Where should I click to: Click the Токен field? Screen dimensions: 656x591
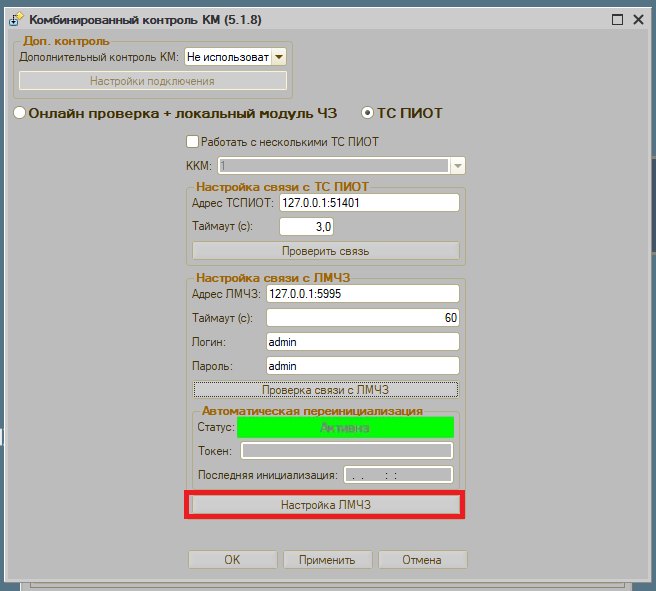click(347, 451)
